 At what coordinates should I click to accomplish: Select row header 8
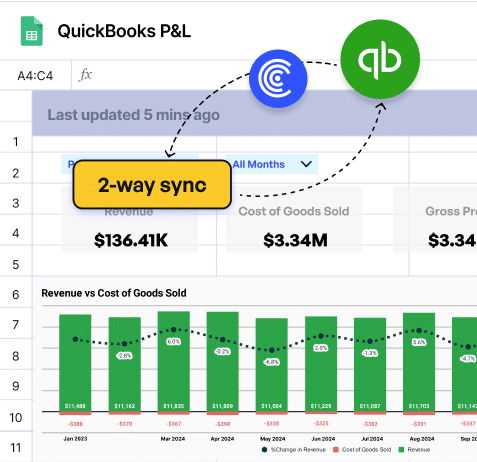click(16, 356)
